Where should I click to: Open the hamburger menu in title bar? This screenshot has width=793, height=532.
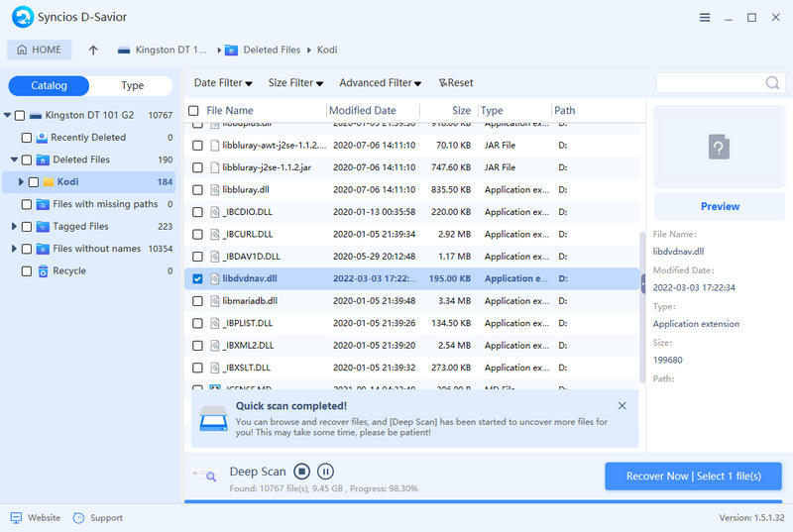705,18
